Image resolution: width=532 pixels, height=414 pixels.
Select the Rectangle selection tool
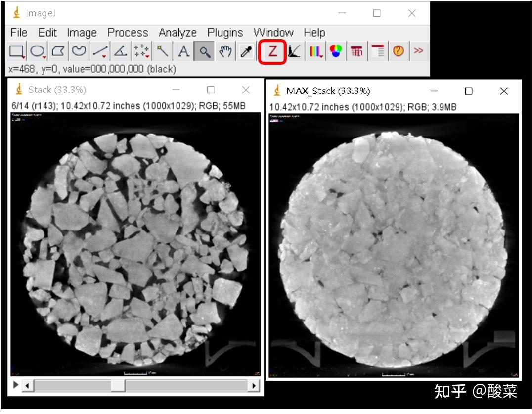(17, 50)
